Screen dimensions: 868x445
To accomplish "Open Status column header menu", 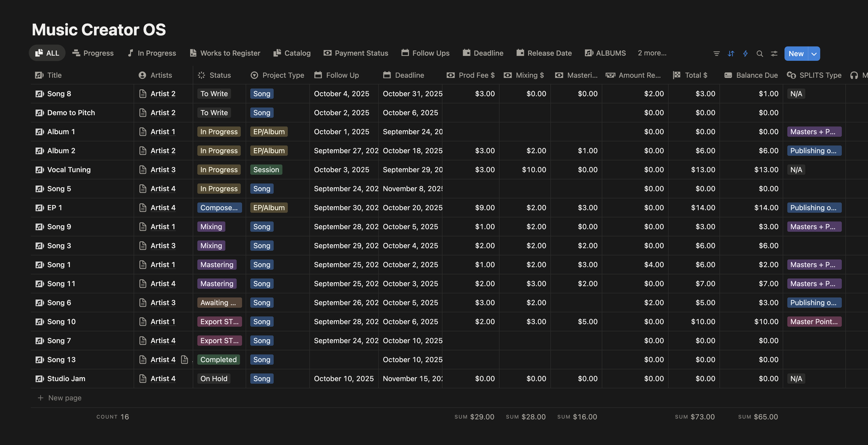I will point(219,75).
